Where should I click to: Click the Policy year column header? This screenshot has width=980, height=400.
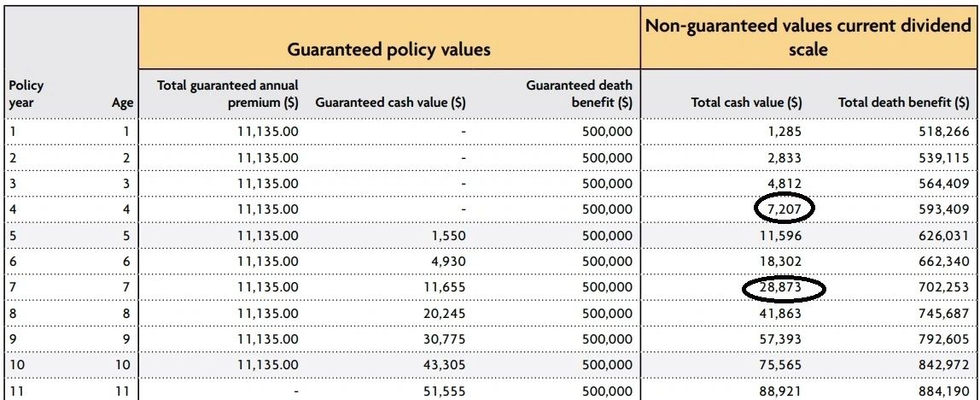(x=26, y=94)
